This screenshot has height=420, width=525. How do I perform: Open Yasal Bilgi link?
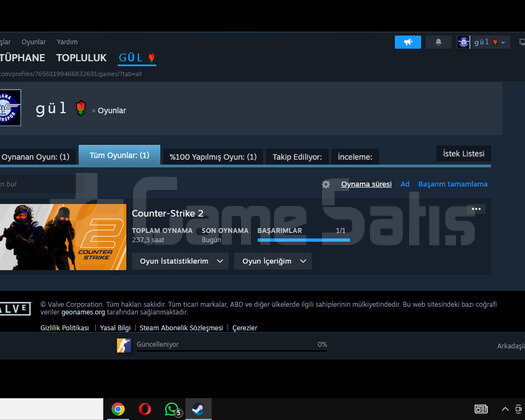click(x=115, y=328)
